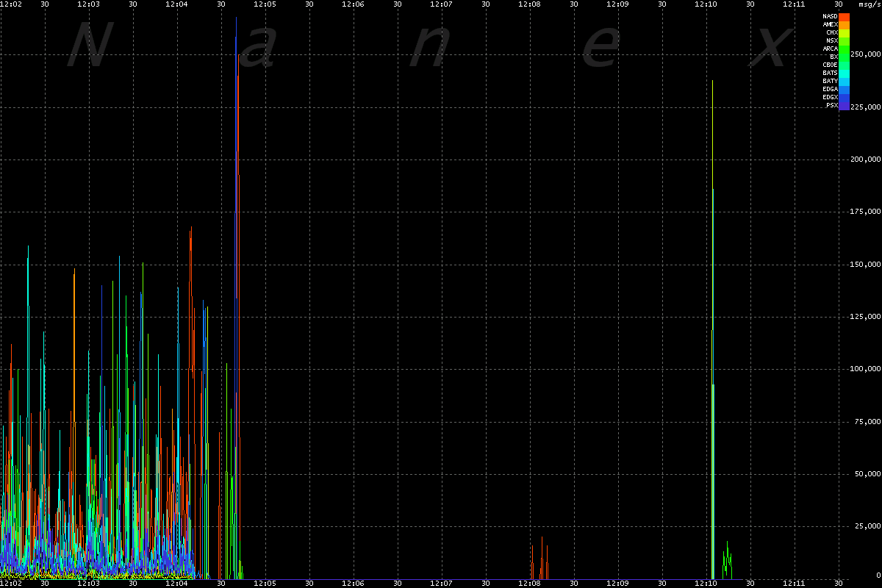
Task: Click the 250,000 y-axis value
Action: (865, 54)
